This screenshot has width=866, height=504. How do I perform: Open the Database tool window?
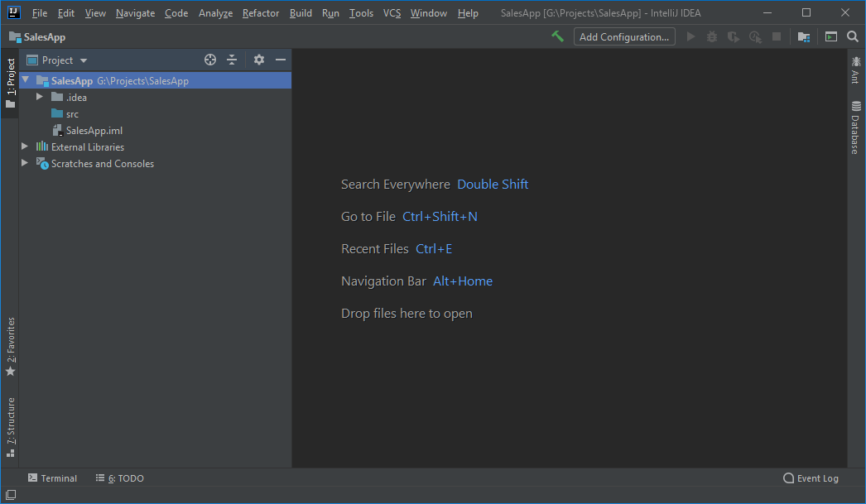855,127
